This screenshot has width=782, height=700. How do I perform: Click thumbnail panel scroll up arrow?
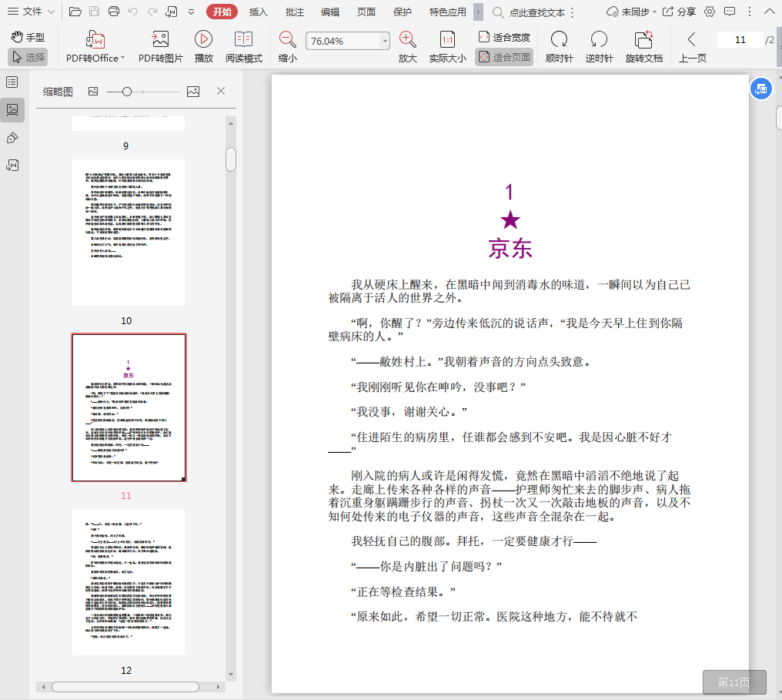click(x=231, y=123)
